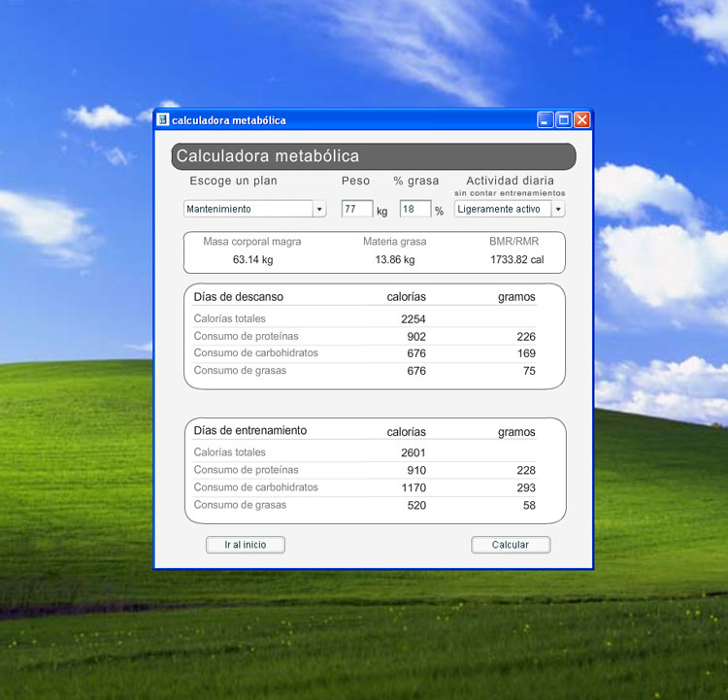Click the 'Días de entrenamiento' section heading
728x700 pixels.
pos(250,430)
